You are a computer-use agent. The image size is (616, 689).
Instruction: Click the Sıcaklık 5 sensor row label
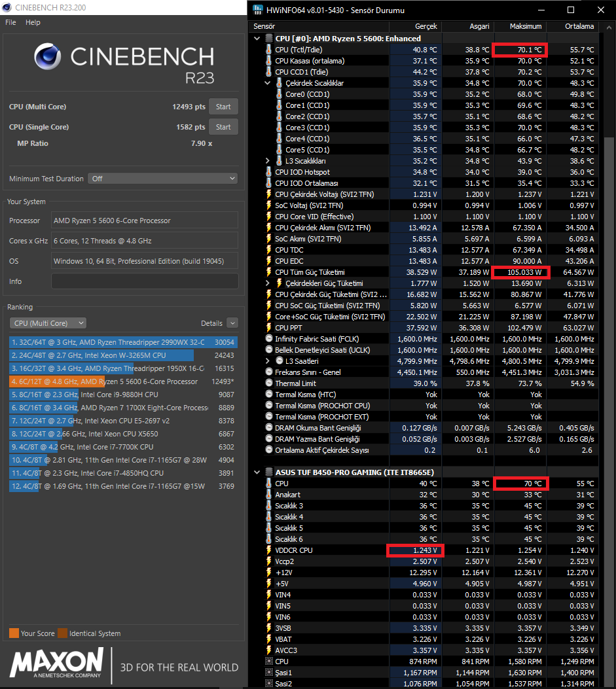tap(289, 528)
